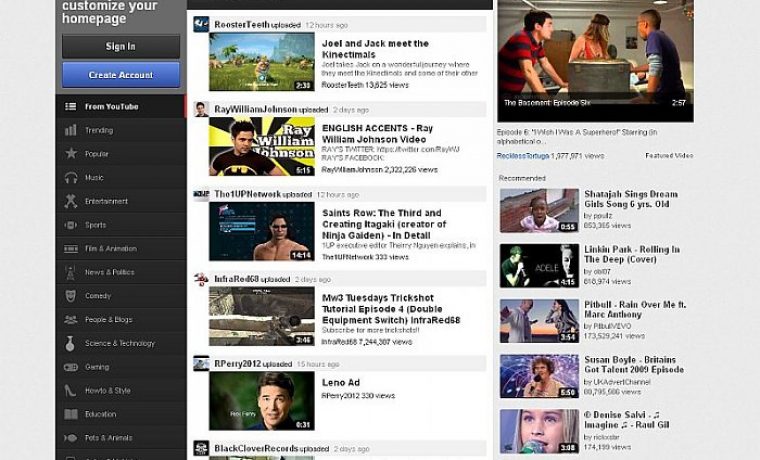Open the Saints Row: The Third video title

coord(384,224)
